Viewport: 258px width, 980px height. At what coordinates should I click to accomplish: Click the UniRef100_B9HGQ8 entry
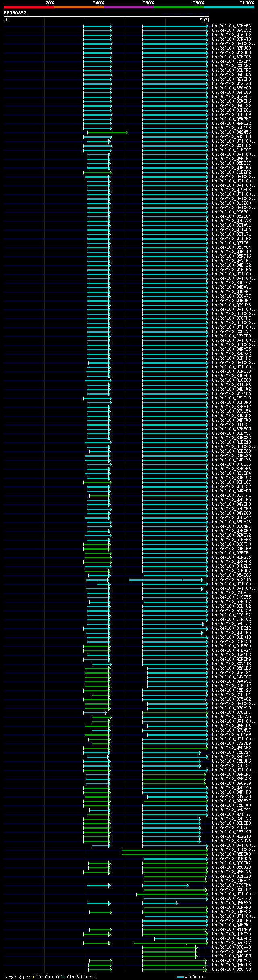pyautogui.click(x=231, y=57)
